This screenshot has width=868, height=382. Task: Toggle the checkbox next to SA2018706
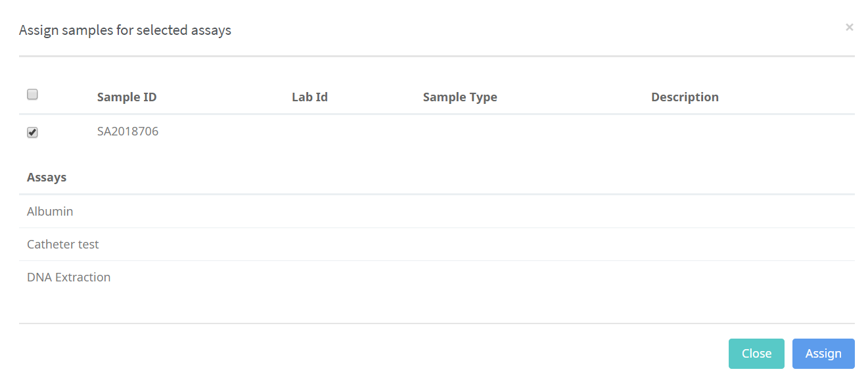click(32, 132)
